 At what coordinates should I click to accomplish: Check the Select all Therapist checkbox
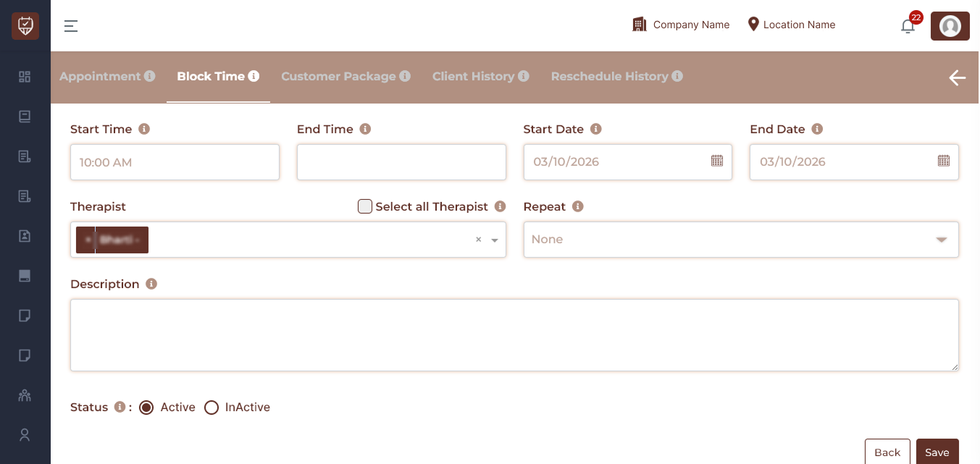[365, 206]
